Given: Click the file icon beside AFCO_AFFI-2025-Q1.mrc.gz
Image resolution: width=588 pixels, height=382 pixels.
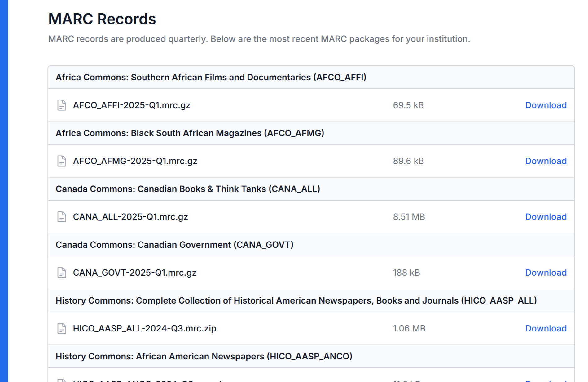Looking at the screenshot, I should coord(62,105).
